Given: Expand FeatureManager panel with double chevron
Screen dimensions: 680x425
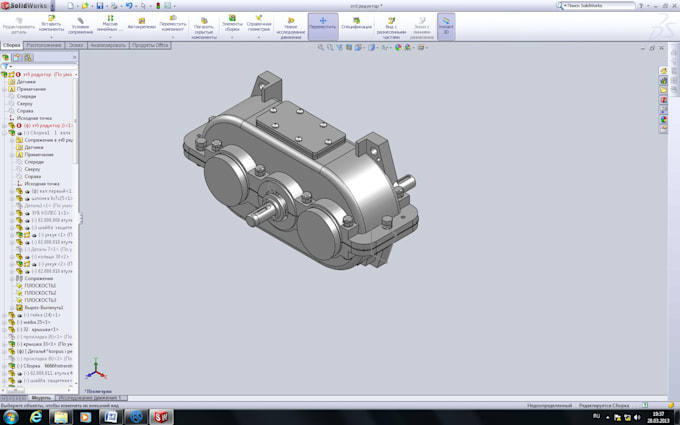Looking at the screenshot, I should 74,57.
